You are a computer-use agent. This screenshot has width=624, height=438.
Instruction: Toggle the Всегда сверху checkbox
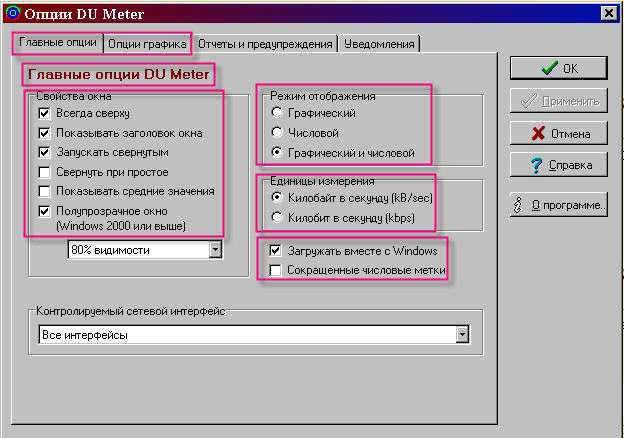[44, 113]
